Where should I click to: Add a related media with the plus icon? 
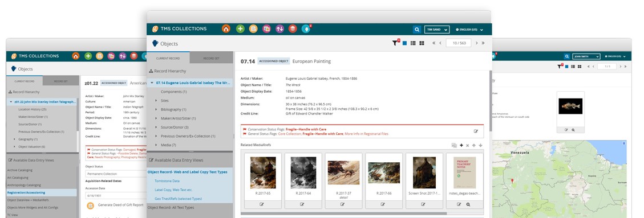461,145
